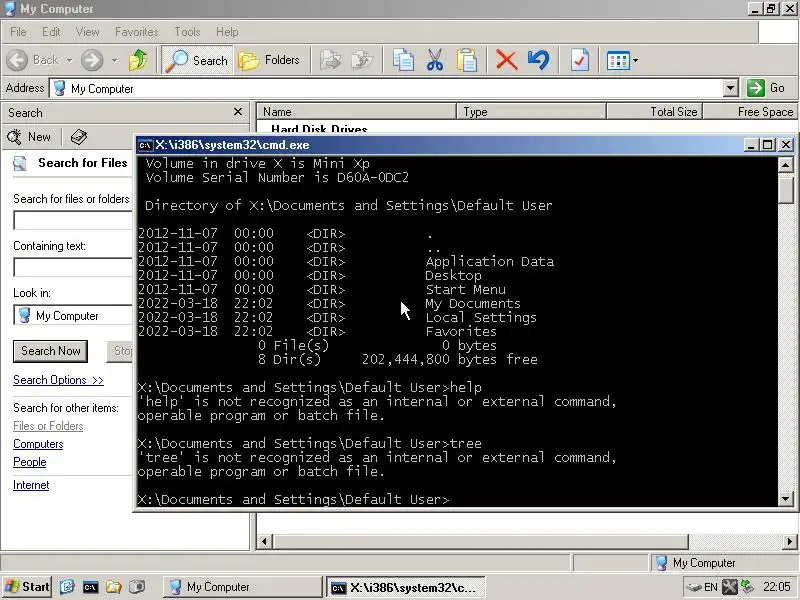This screenshot has width=800, height=600.
Task: Click the Forward arrow button
Action: click(92, 60)
